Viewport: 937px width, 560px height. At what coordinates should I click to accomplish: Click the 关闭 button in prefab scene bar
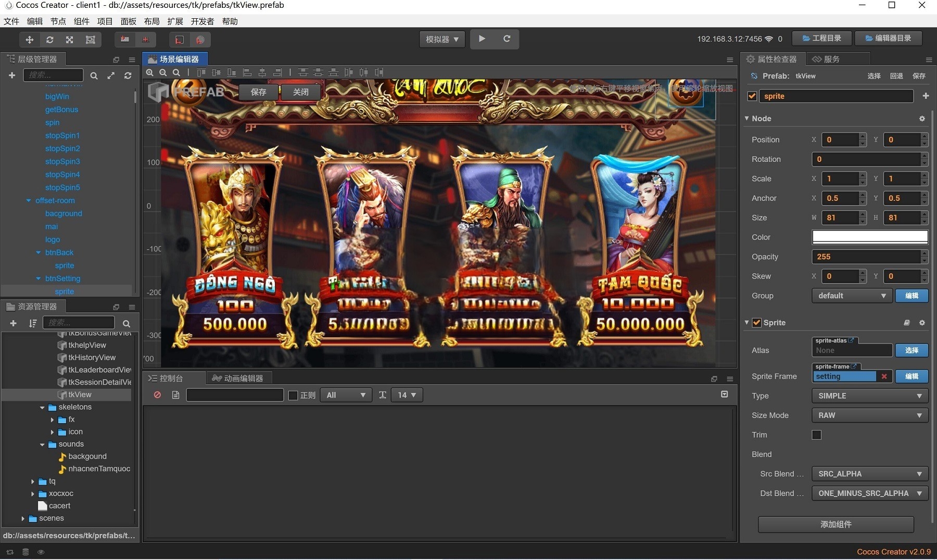300,92
